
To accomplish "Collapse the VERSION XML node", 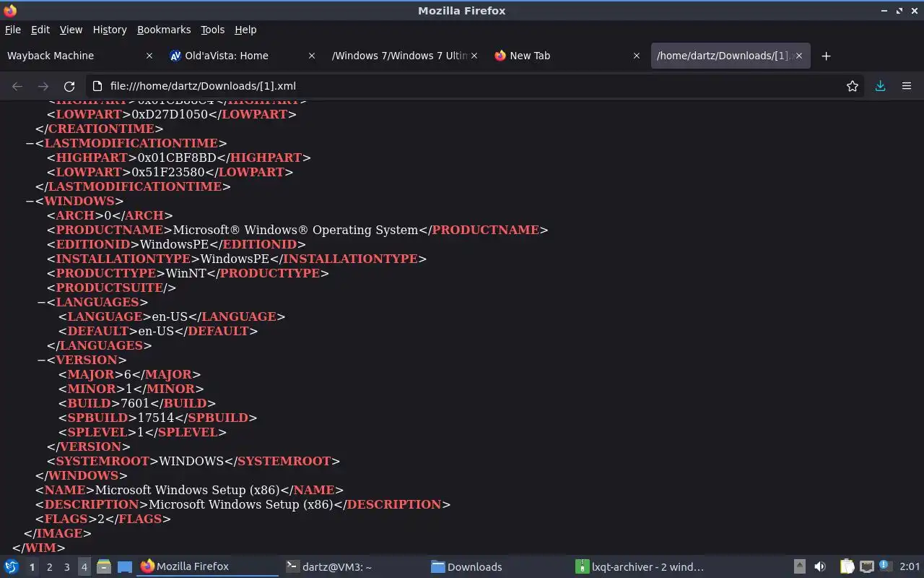I will pos(41,360).
